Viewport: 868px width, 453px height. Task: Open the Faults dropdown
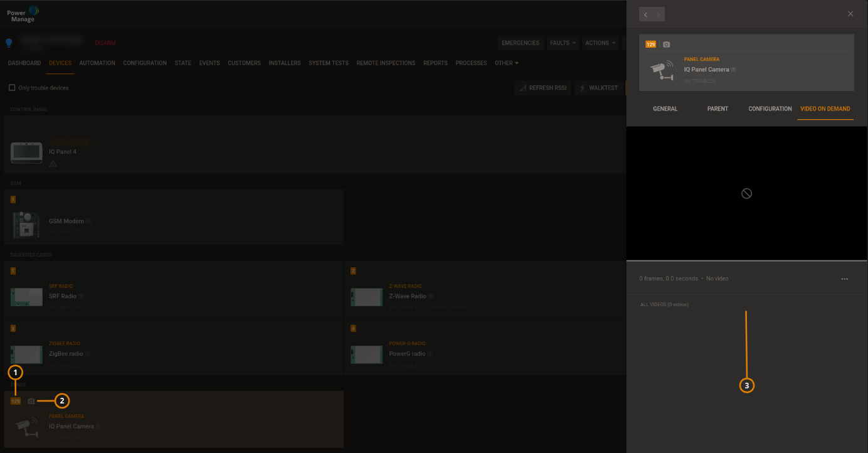(x=563, y=43)
